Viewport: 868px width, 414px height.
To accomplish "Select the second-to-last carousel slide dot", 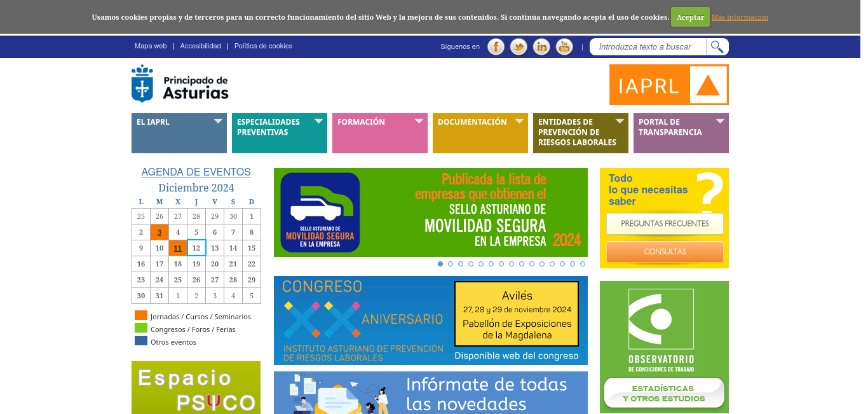I will [573, 264].
